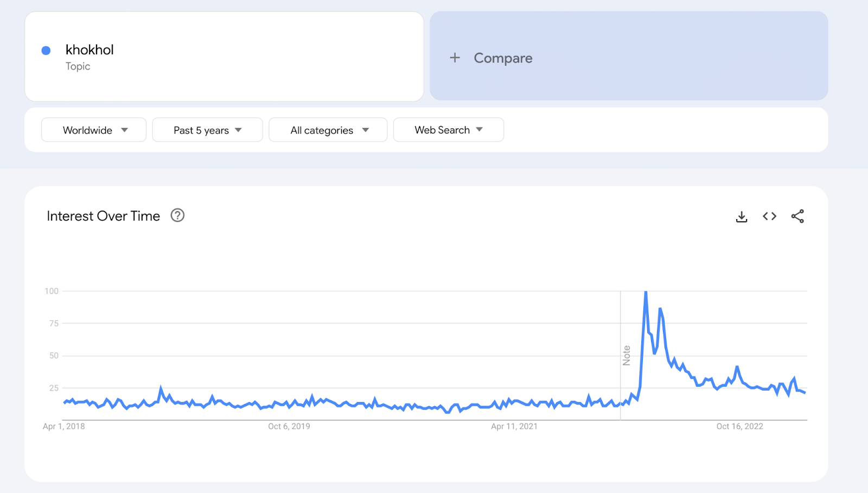
Task: Click the Oct 6, 2019 axis label
Action: (289, 426)
